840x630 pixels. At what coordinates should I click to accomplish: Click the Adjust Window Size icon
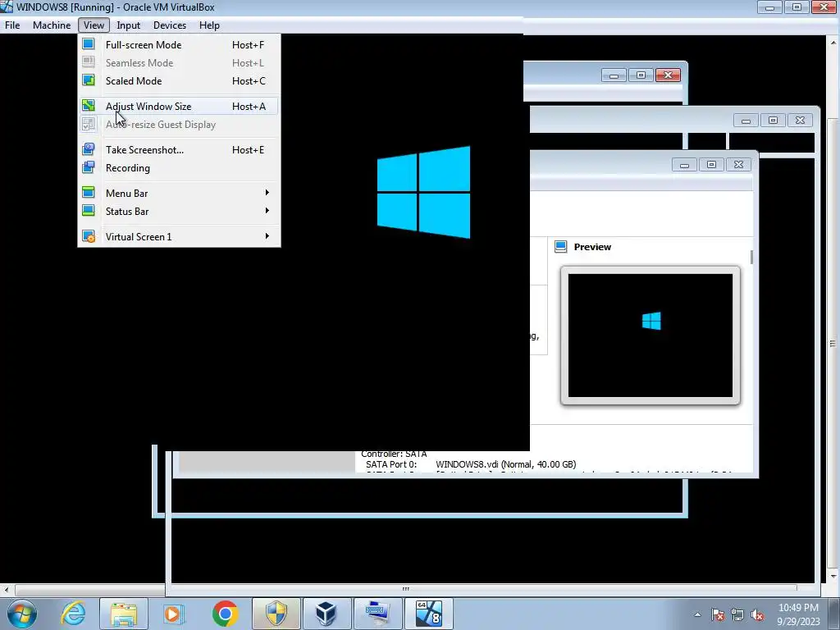[x=89, y=106]
